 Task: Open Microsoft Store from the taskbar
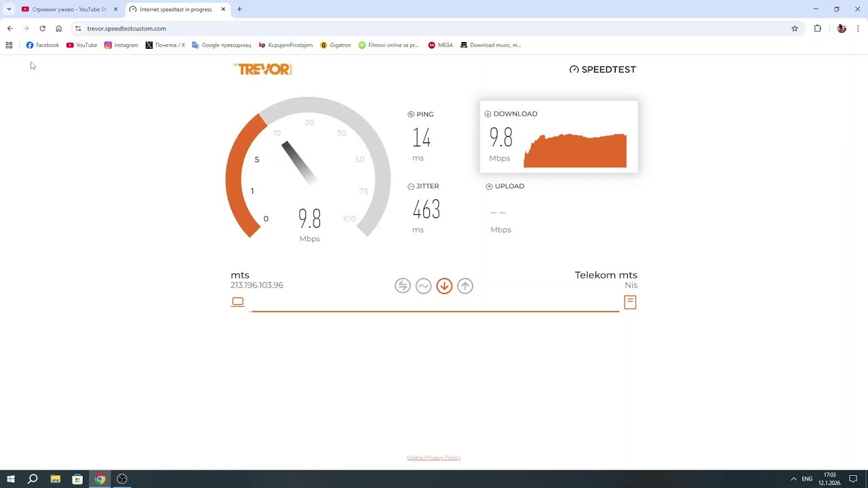pos(77,479)
